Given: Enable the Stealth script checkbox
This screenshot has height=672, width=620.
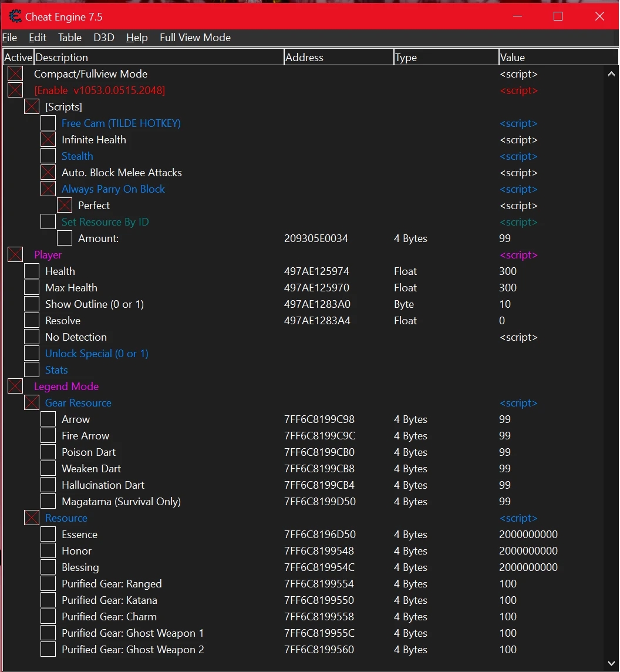Looking at the screenshot, I should click(x=48, y=156).
